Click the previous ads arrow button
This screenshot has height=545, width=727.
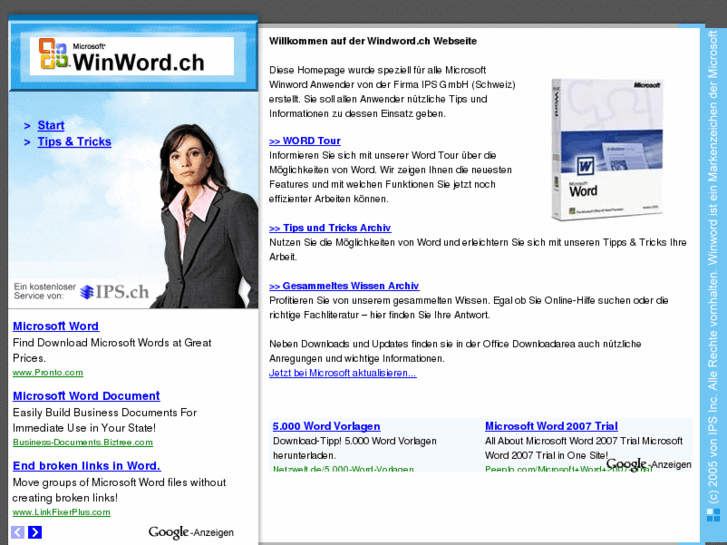(18, 532)
